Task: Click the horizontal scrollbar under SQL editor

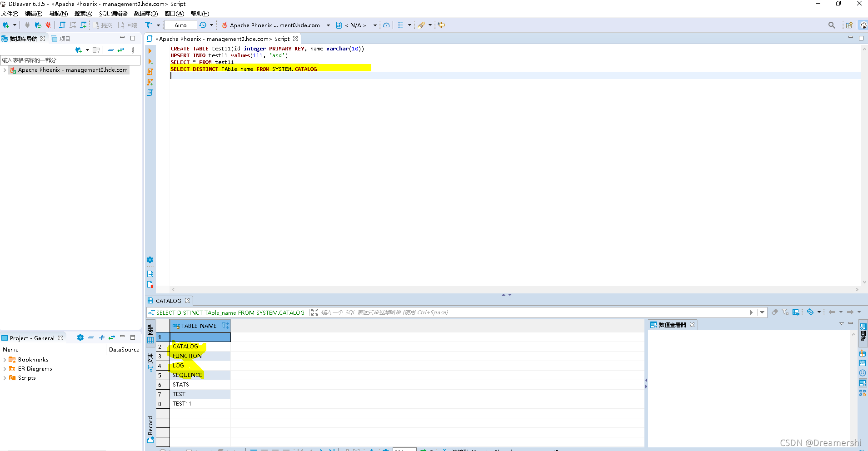Action: click(515, 289)
